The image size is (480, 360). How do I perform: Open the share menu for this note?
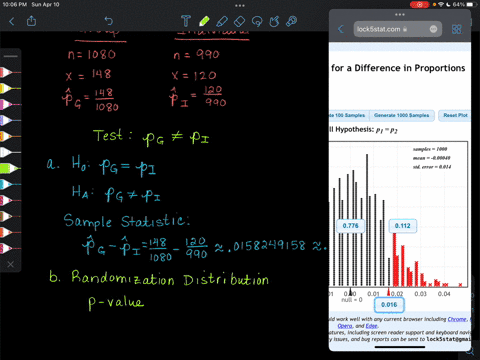click(31, 21)
